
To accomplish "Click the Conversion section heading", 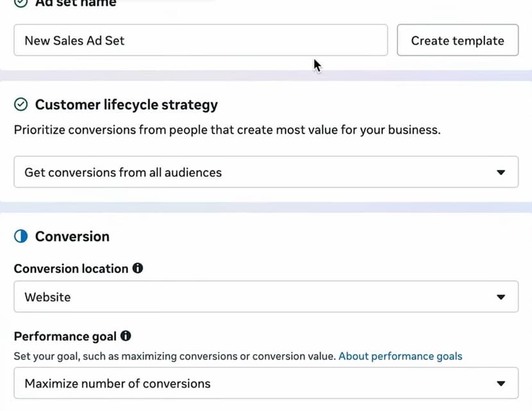I will (x=72, y=237).
